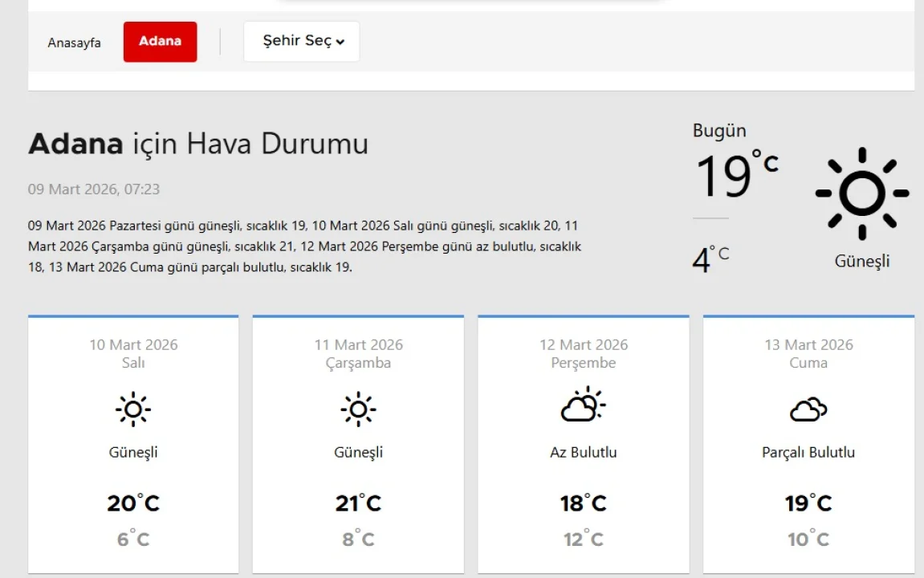
Task: Click the forecast summary paragraph text
Action: (x=305, y=246)
